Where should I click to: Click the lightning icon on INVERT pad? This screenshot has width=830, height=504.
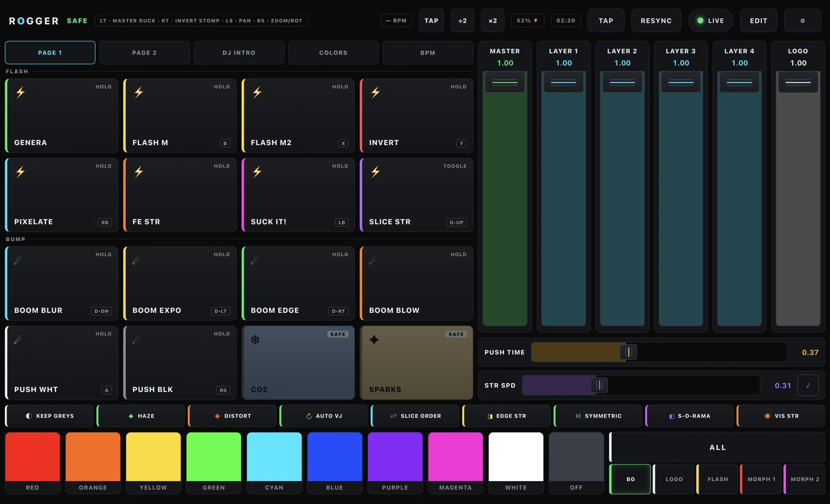coord(376,92)
